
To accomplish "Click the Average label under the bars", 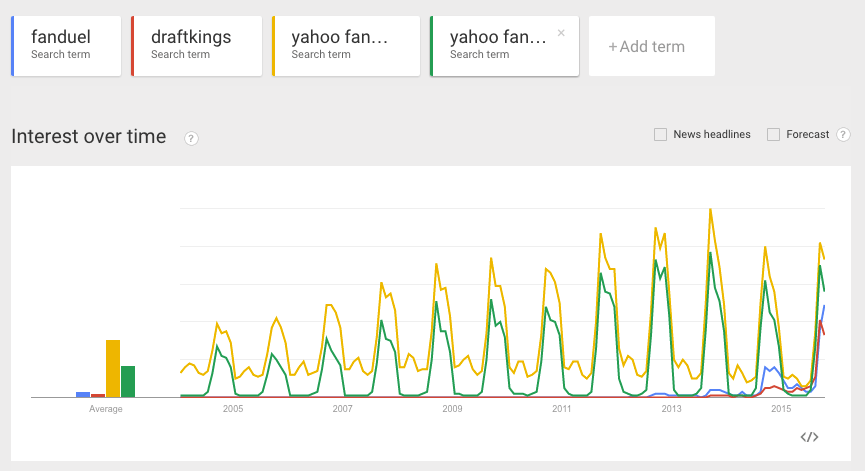I will click(x=105, y=409).
